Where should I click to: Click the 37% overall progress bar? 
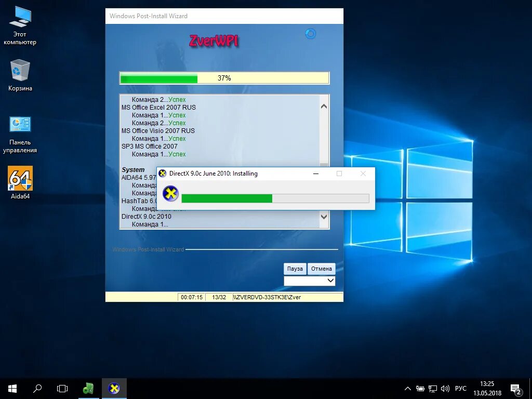click(224, 78)
